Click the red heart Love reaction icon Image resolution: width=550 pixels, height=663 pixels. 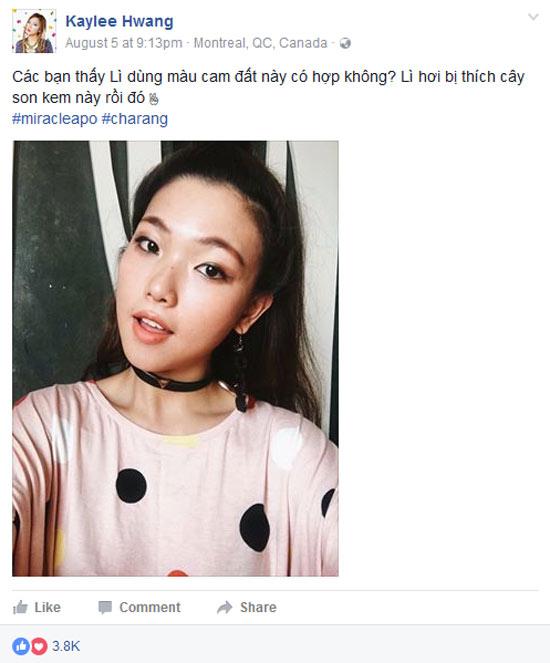pos(39,646)
